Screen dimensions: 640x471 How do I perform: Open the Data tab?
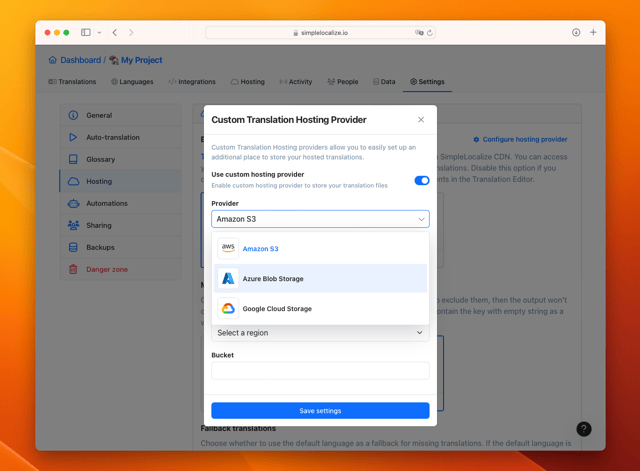coord(384,82)
